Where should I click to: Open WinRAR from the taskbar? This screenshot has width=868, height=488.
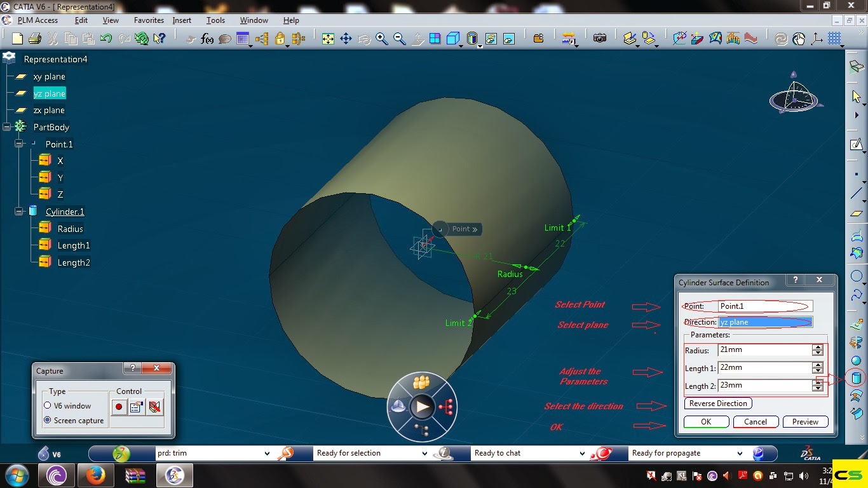pos(135,475)
